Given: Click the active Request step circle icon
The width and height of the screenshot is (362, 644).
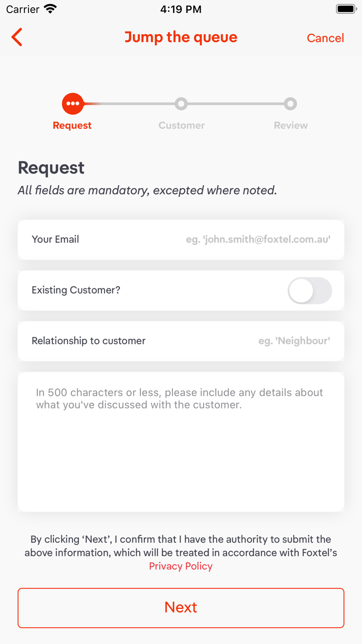Looking at the screenshot, I should [73, 104].
